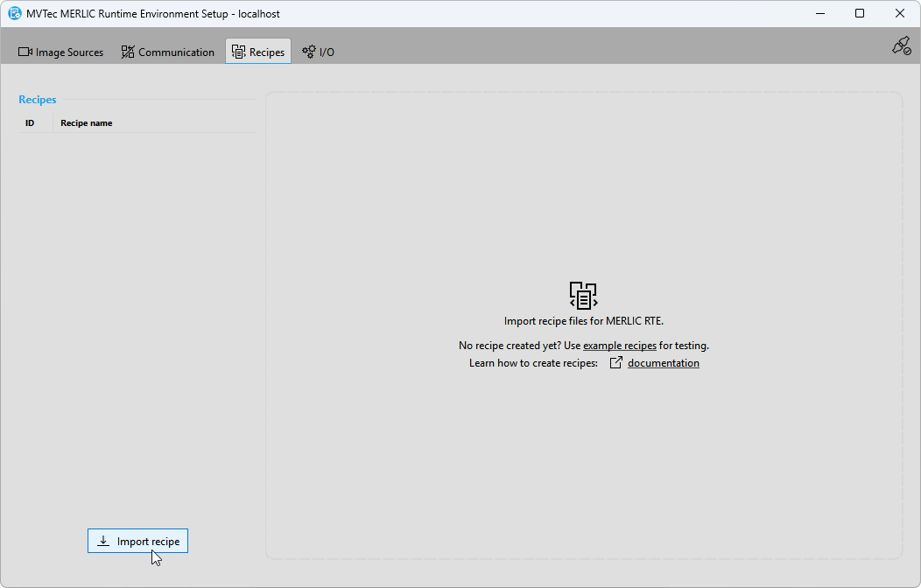The image size is (921, 588).
Task: Click the external link icon beside documentation
Action: (x=616, y=363)
